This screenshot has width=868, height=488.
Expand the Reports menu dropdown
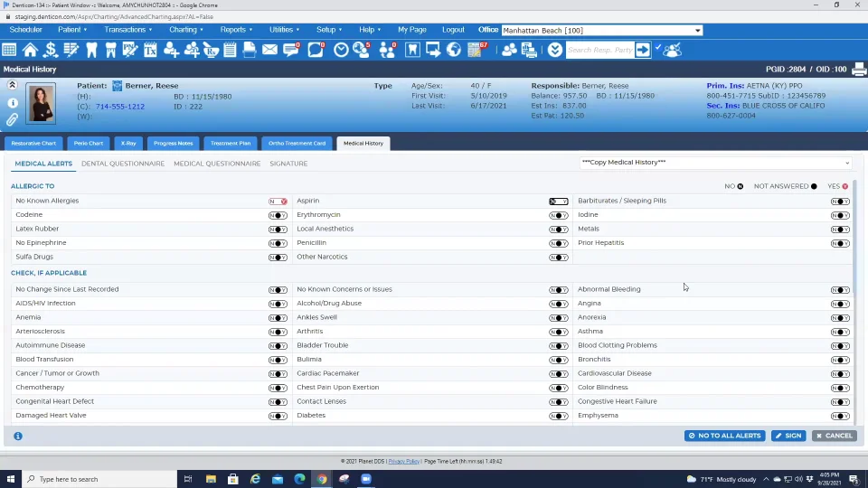tap(236, 29)
